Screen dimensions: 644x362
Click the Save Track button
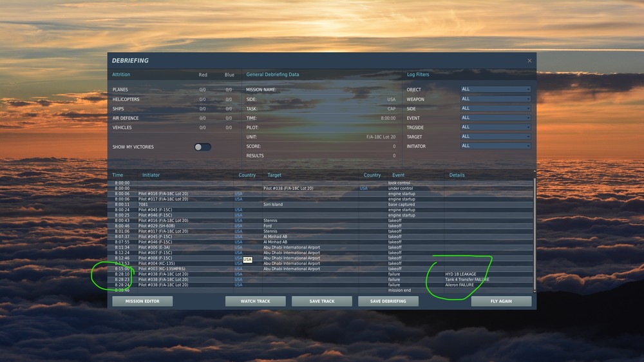(321, 301)
